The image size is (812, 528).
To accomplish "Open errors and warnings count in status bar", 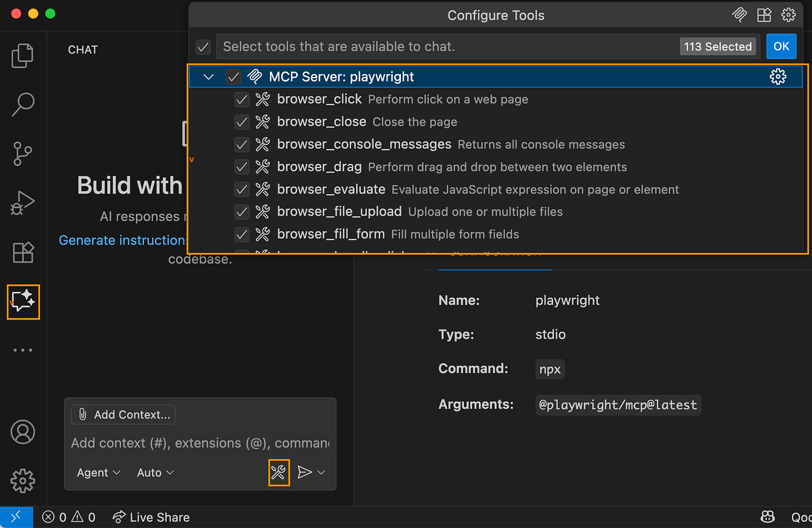I will point(69,517).
